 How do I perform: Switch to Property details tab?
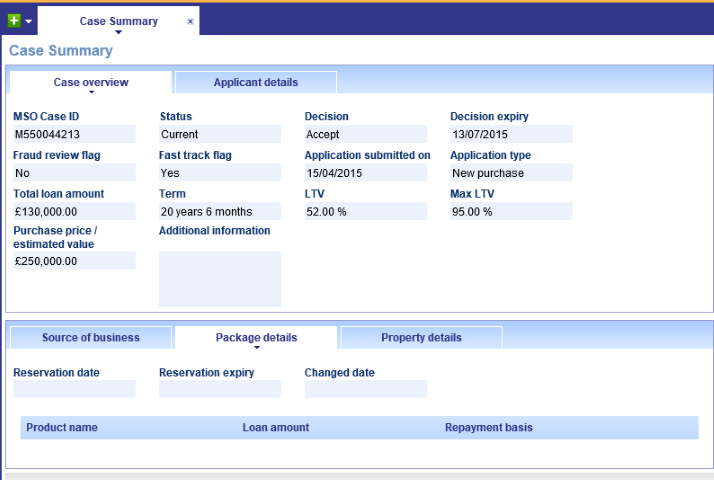421,337
